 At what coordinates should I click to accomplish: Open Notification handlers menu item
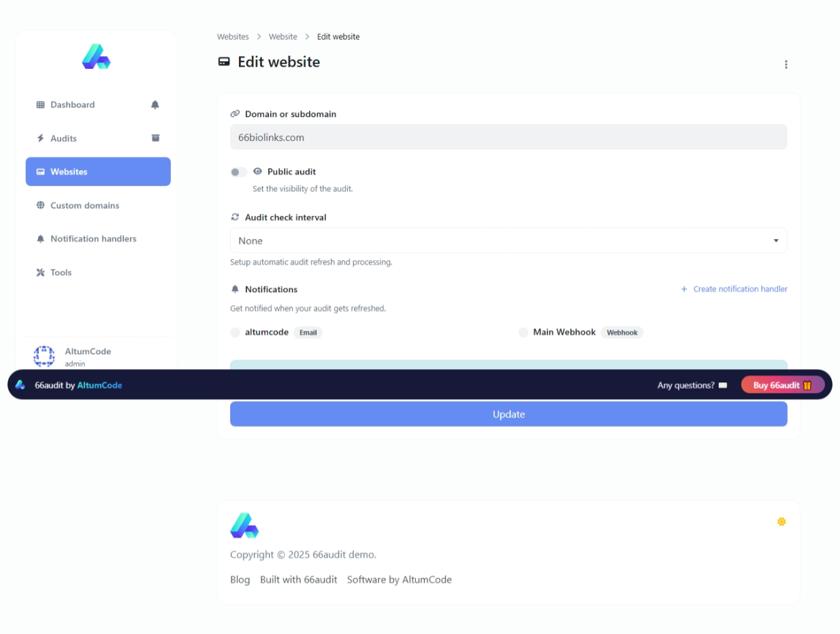pyautogui.click(x=93, y=239)
